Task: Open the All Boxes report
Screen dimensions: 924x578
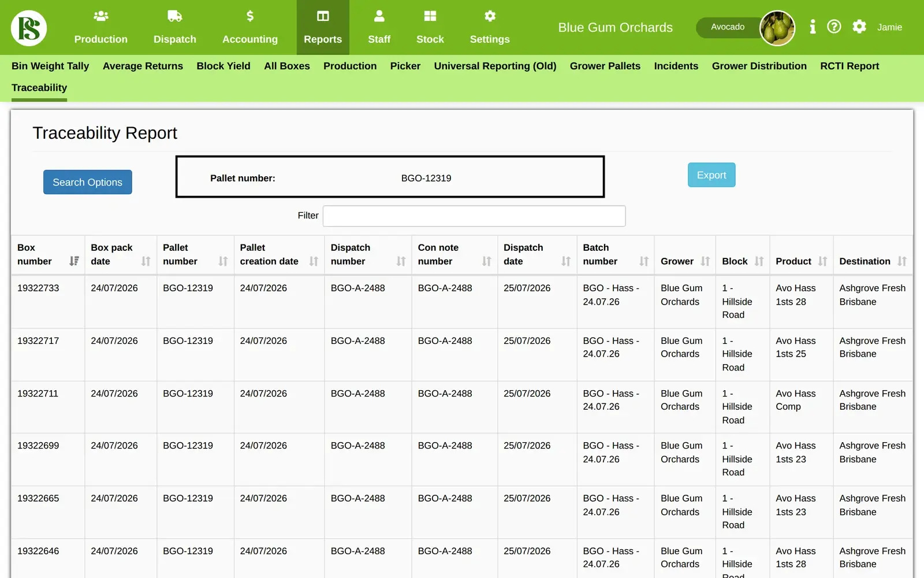Action: (287, 66)
